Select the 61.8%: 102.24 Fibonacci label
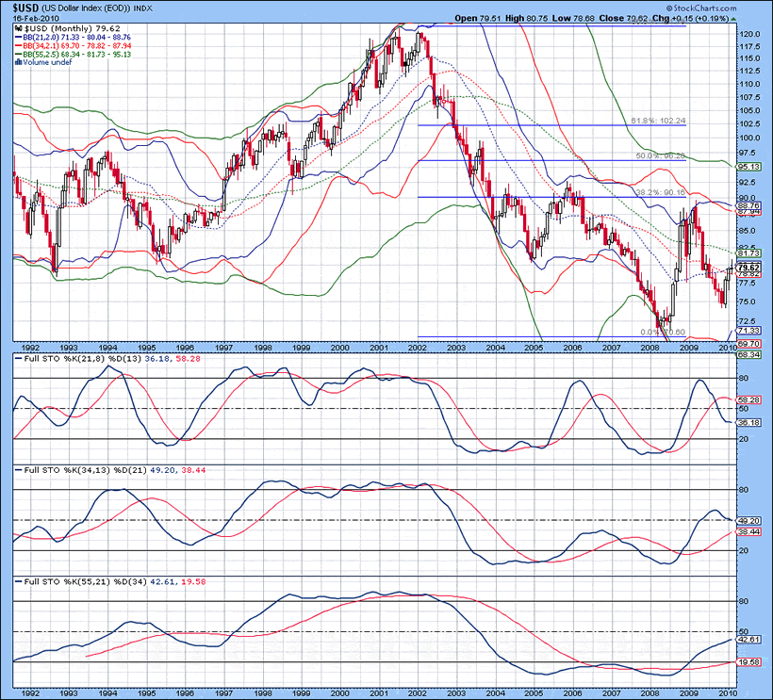Viewport: 773px width, 700px height. pos(656,121)
